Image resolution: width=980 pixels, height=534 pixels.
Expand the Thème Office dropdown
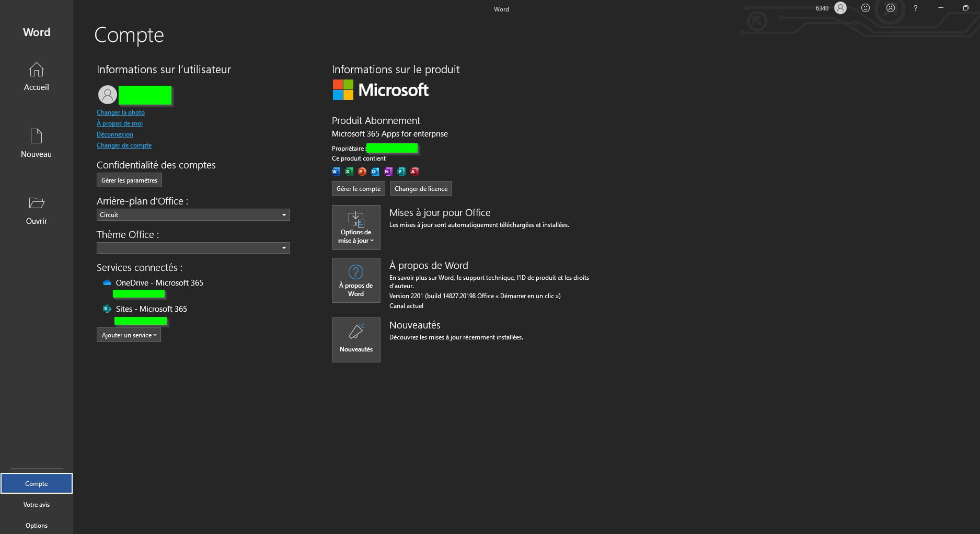pos(193,248)
